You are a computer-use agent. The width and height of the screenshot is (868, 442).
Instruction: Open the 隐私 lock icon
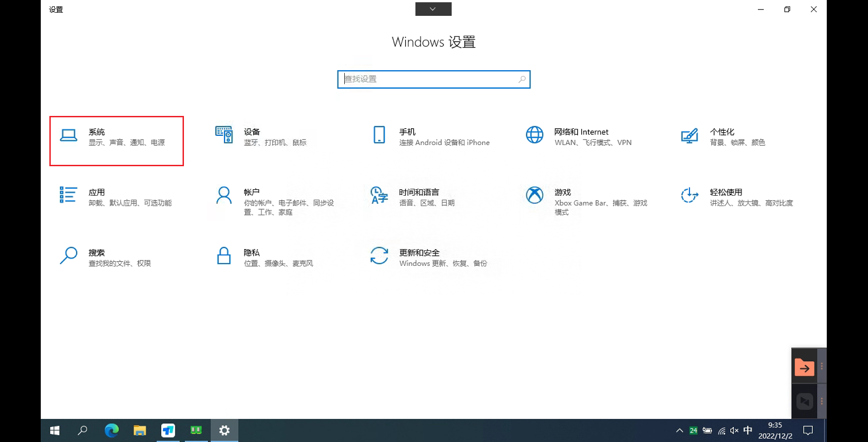(224, 255)
